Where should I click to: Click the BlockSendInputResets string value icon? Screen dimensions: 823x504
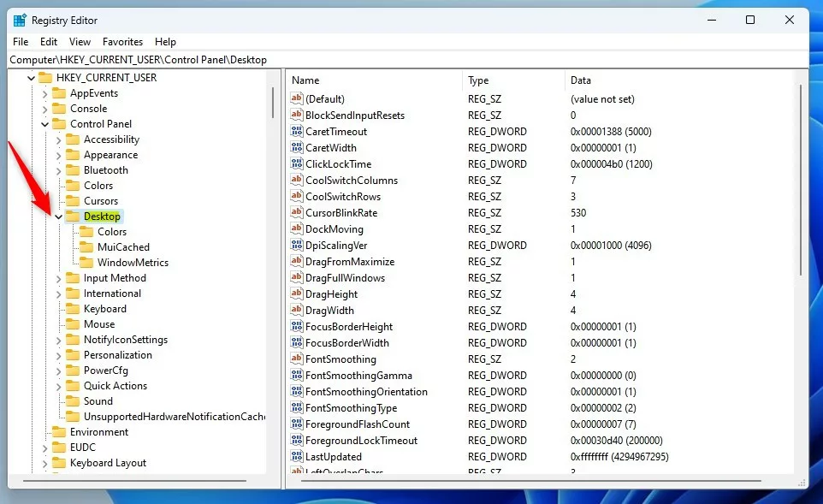297,115
